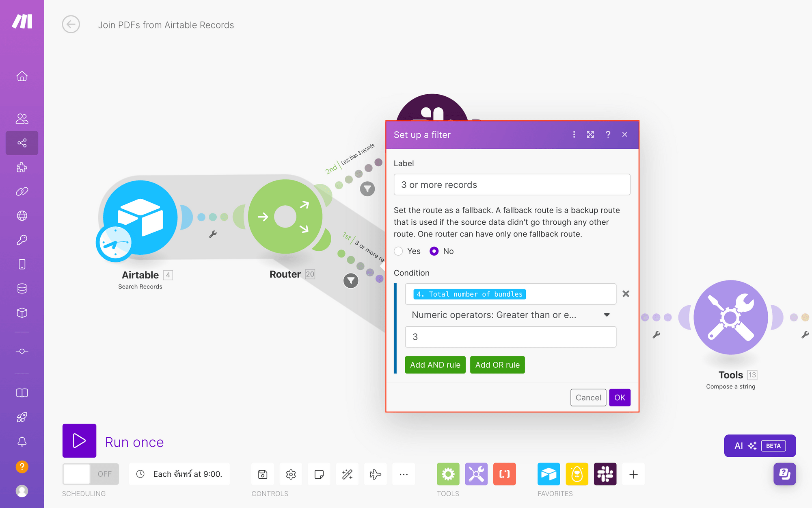Open the Webhooks globe icon in sidebar

tap(22, 215)
